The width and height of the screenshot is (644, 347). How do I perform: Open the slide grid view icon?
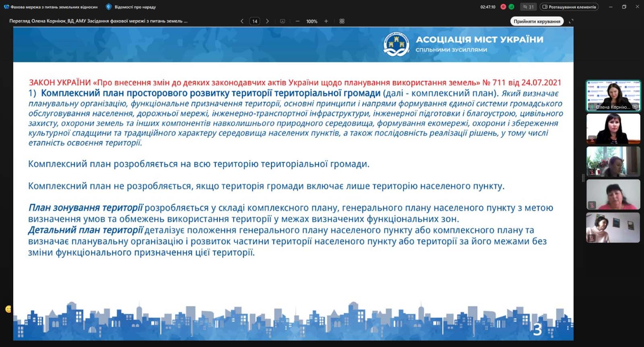pyautogui.click(x=342, y=21)
